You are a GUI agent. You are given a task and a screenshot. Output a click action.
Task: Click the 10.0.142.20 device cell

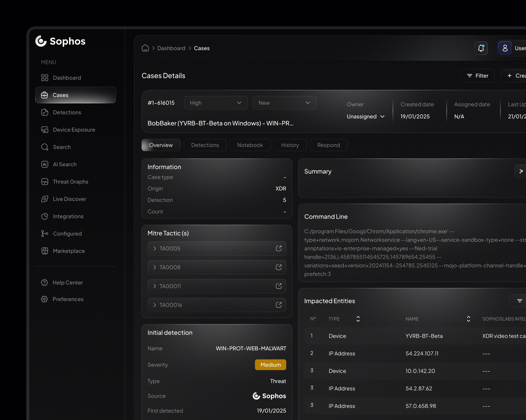click(x=420, y=371)
